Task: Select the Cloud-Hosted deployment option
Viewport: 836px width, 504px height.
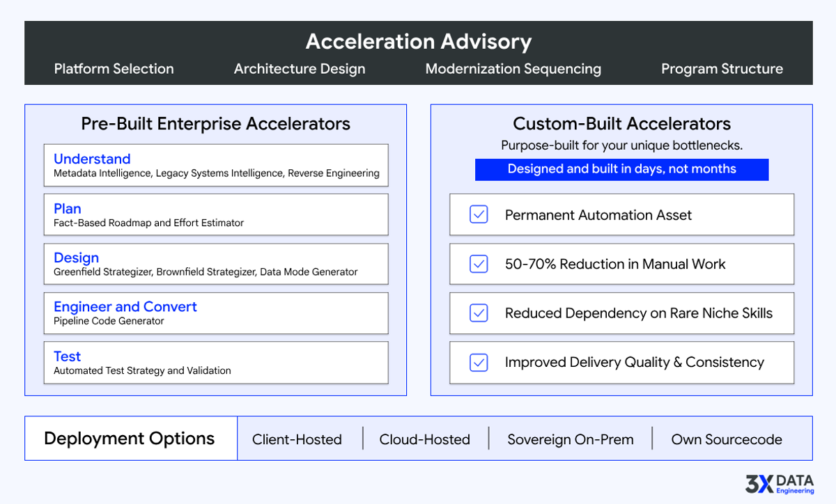Action: [424, 439]
